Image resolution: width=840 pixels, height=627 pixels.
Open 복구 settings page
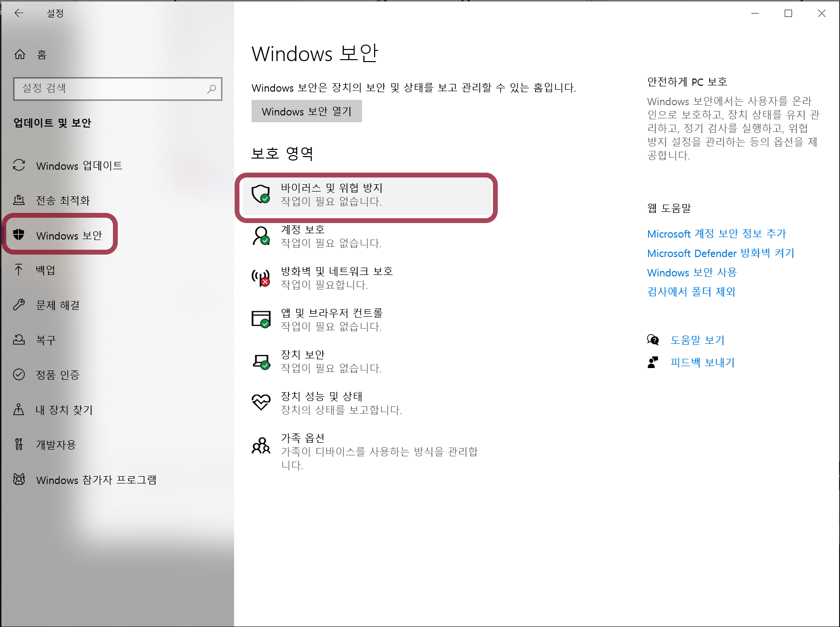117,340
